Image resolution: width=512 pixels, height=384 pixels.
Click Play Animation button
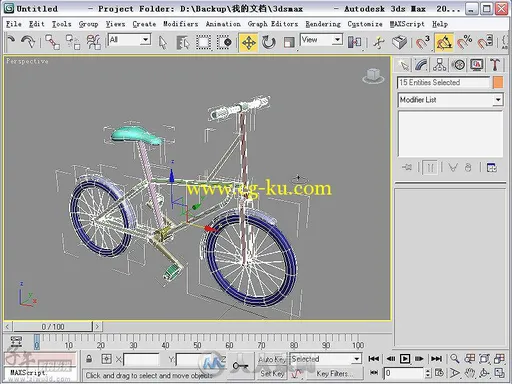click(x=405, y=359)
